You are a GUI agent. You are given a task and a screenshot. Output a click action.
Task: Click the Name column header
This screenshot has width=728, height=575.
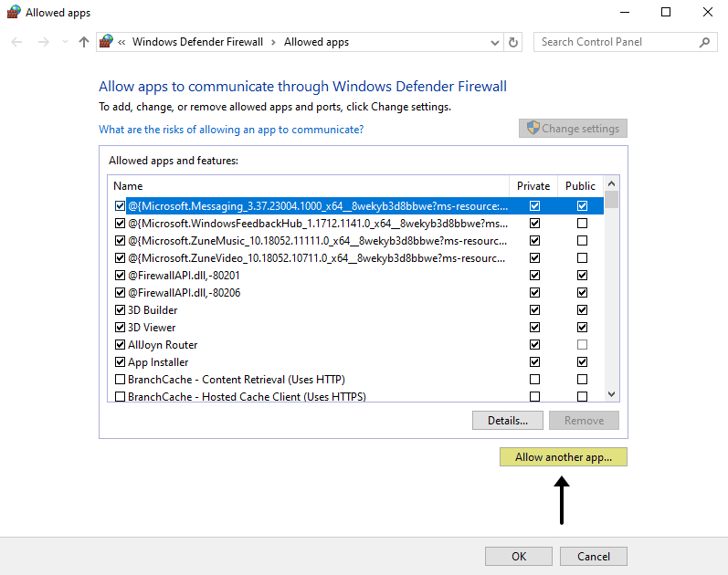pyautogui.click(x=128, y=186)
